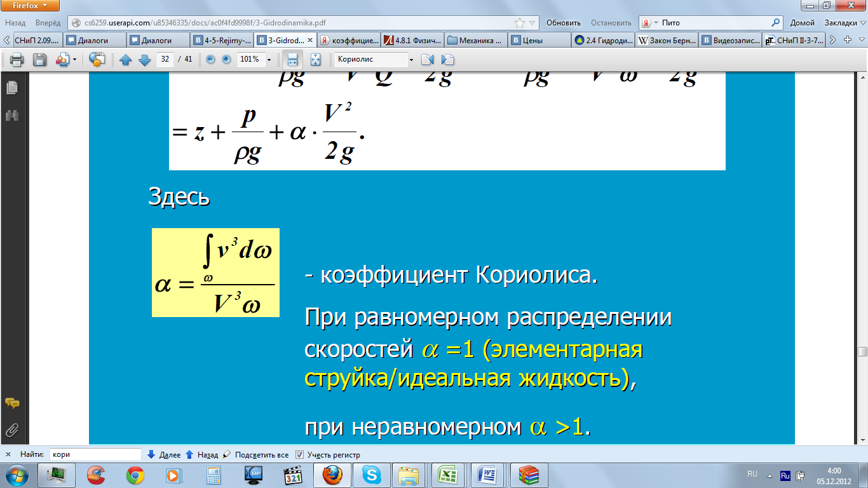
Task: Toggle Подсветить все highlight all
Action: pyautogui.click(x=255, y=455)
